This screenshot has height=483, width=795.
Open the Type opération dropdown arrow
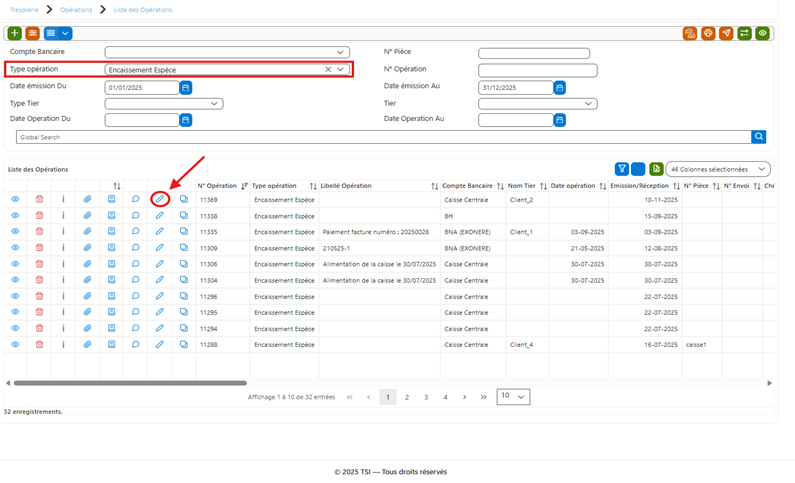(x=341, y=69)
